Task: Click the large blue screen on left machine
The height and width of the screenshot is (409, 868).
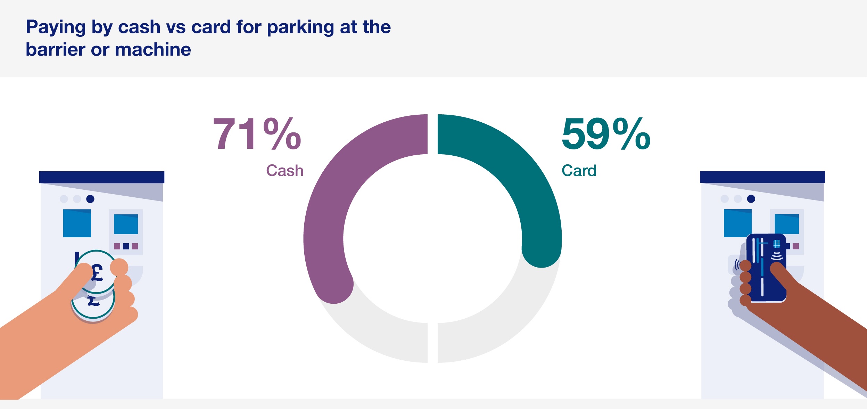Action: coord(77,223)
